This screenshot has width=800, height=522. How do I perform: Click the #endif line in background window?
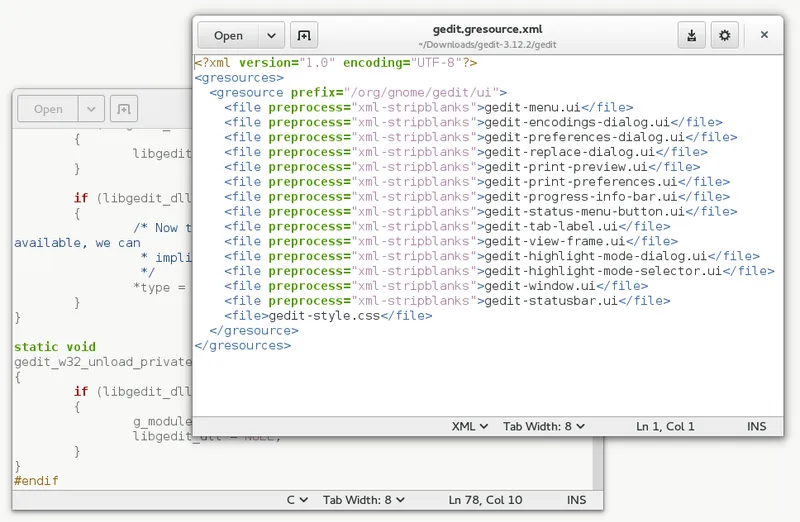coord(36,480)
